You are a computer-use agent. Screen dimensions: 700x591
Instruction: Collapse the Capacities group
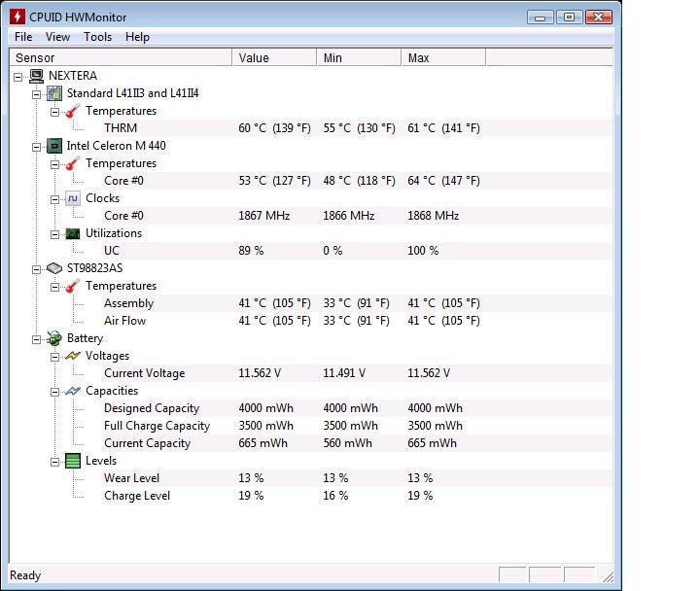point(54,392)
